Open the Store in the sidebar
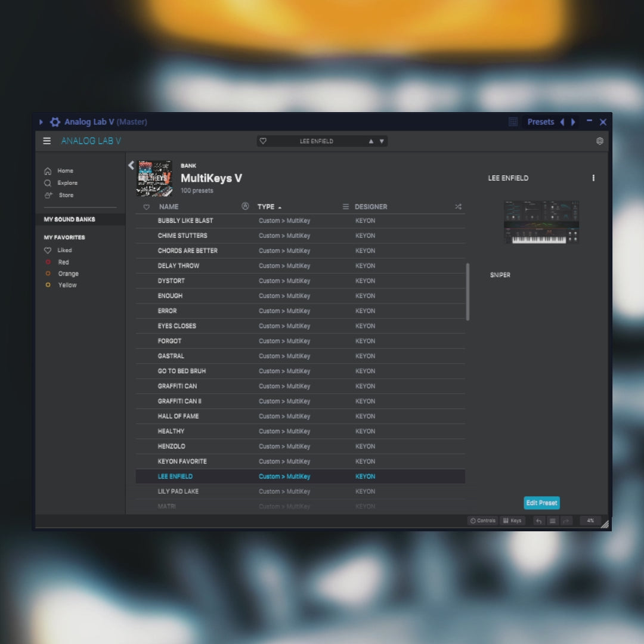Screen dimensions: 644x644 pyautogui.click(x=66, y=195)
